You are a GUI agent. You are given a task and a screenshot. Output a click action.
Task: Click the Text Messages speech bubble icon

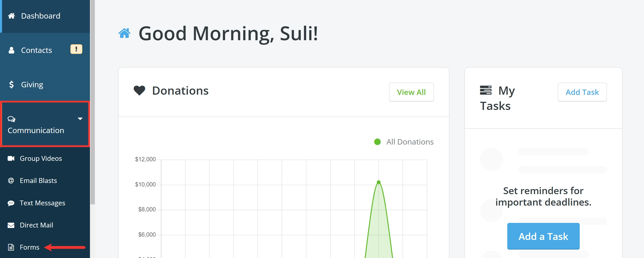point(11,203)
